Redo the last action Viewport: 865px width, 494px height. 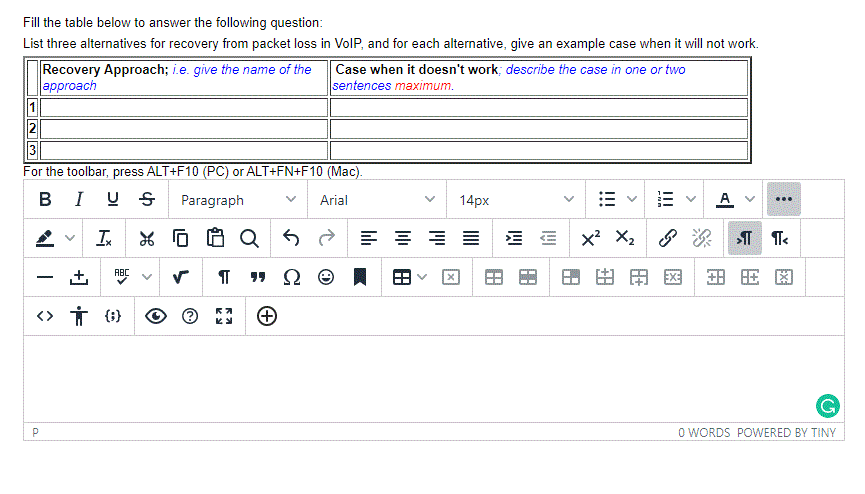(327, 238)
